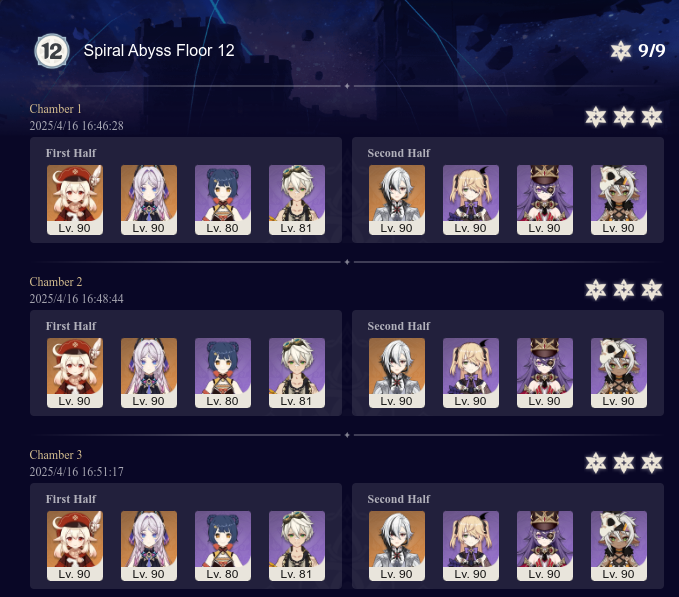679x597 pixels.
Task: Click last star of Chamber 3 rating
Action: 652,463
